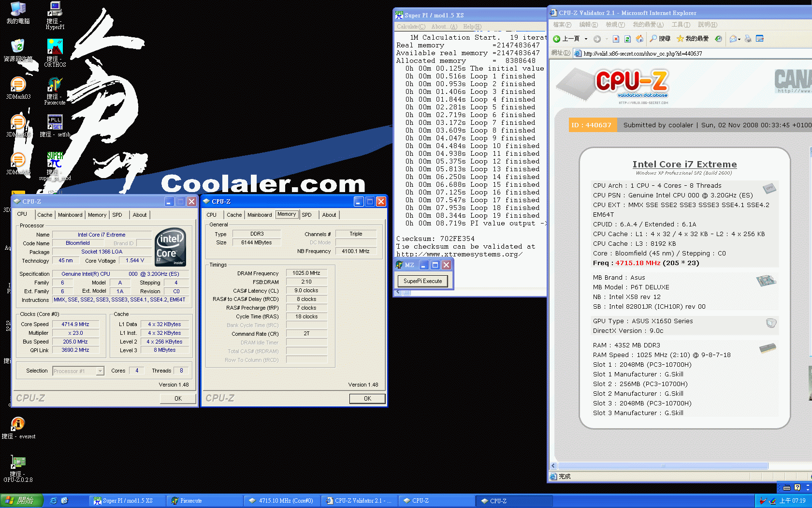Click the IE Edit page icon
The width and height of the screenshot is (812, 508).
click(x=760, y=39)
